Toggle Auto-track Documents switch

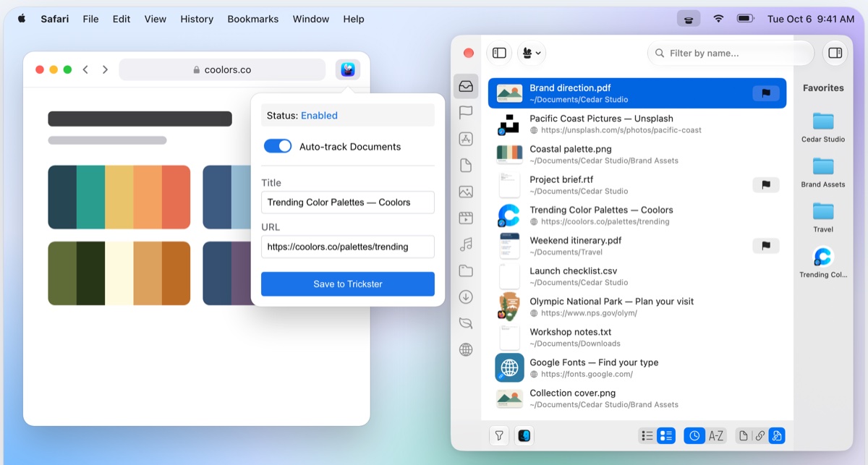278,146
